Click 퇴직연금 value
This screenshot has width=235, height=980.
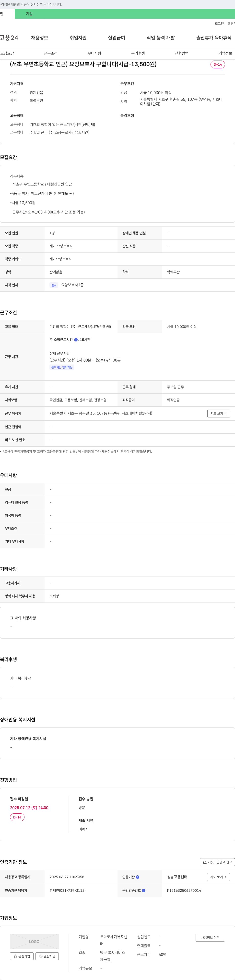(174, 400)
